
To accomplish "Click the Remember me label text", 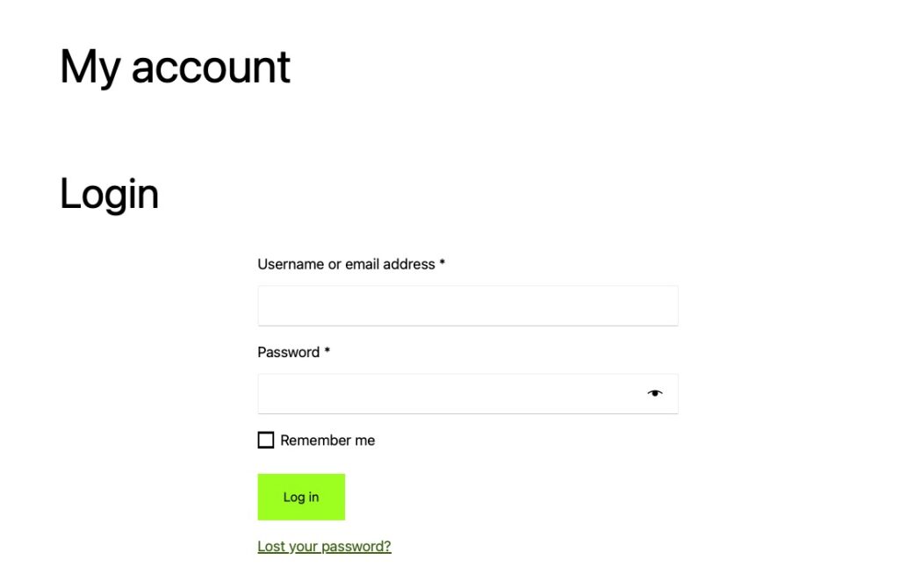I will click(327, 441).
